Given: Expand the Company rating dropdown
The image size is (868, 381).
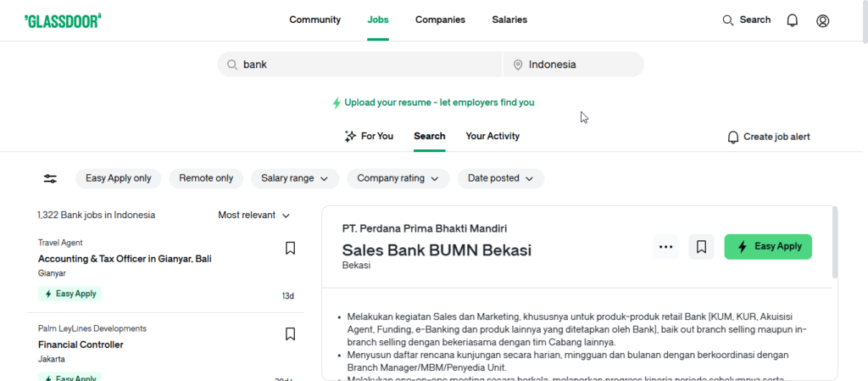Looking at the screenshot, I should tap(398, 178).
